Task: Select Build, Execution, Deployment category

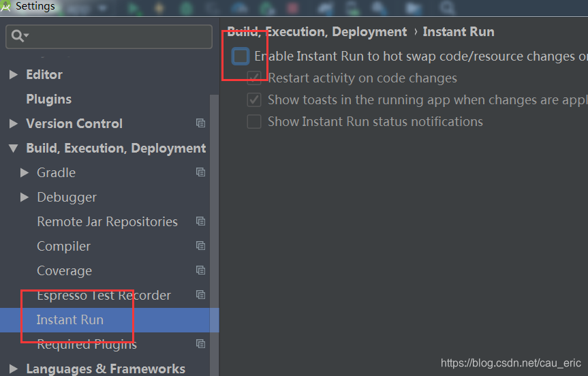Action: click(x=116, y=148)
